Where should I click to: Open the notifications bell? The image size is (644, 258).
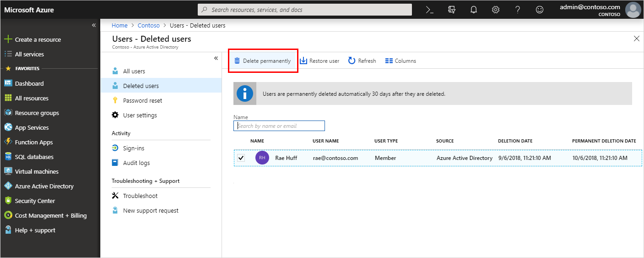pos(474,10)
